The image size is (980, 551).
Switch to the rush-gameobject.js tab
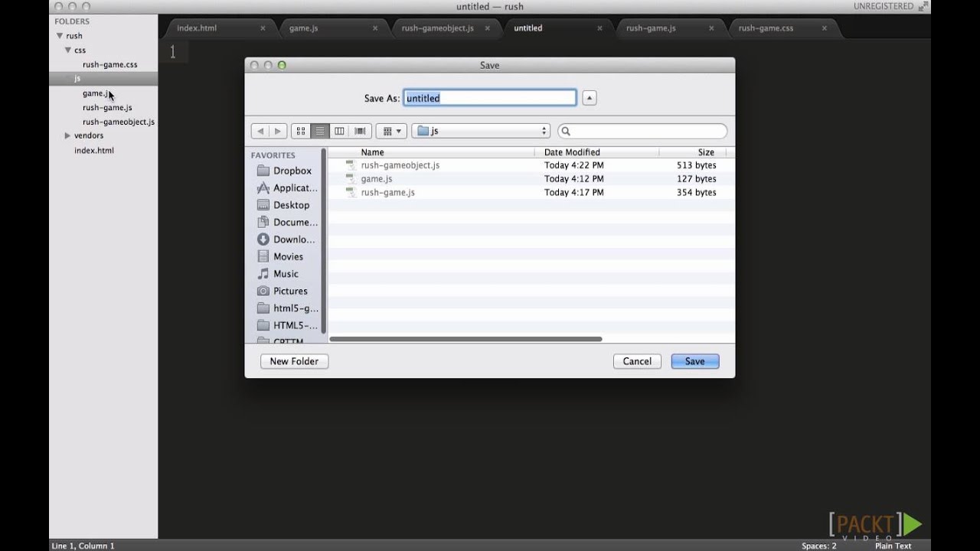(437, 28)
